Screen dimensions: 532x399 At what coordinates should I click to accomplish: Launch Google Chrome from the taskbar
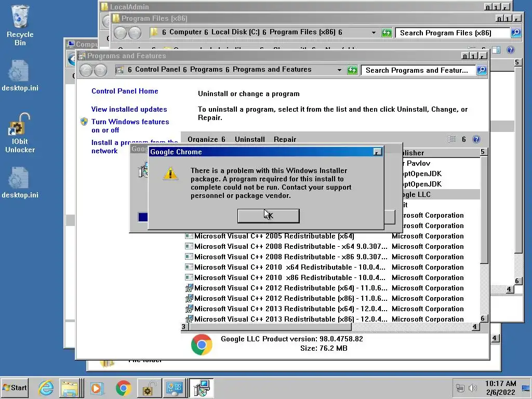123,388
